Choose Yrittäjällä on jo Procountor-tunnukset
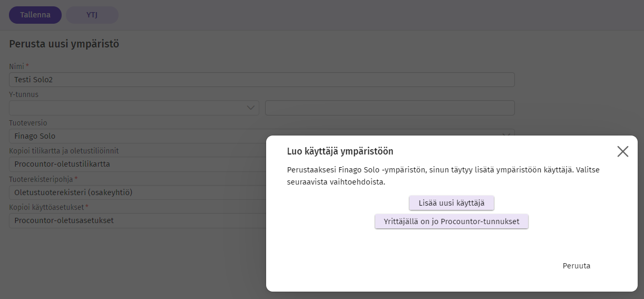The width and height of the screenshot is (644, 299). [452, 221]
